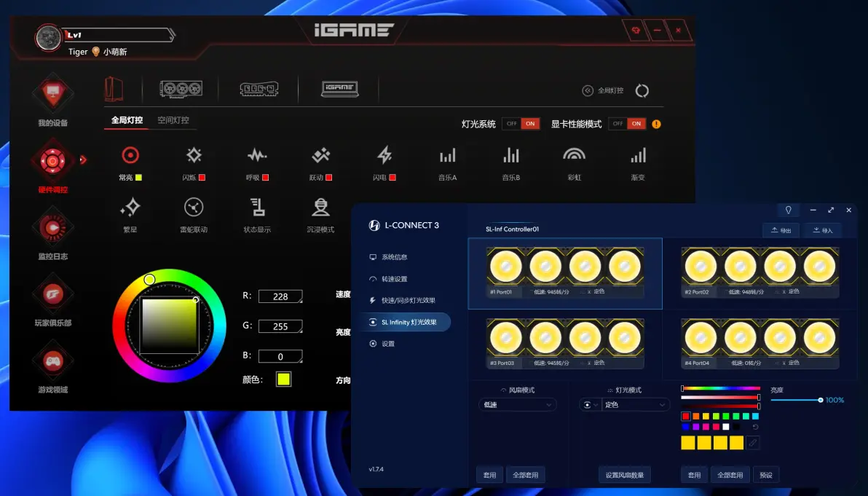The image size is (868, 496).
Task: Click the R value field showing 228
Action: (280, 296)
